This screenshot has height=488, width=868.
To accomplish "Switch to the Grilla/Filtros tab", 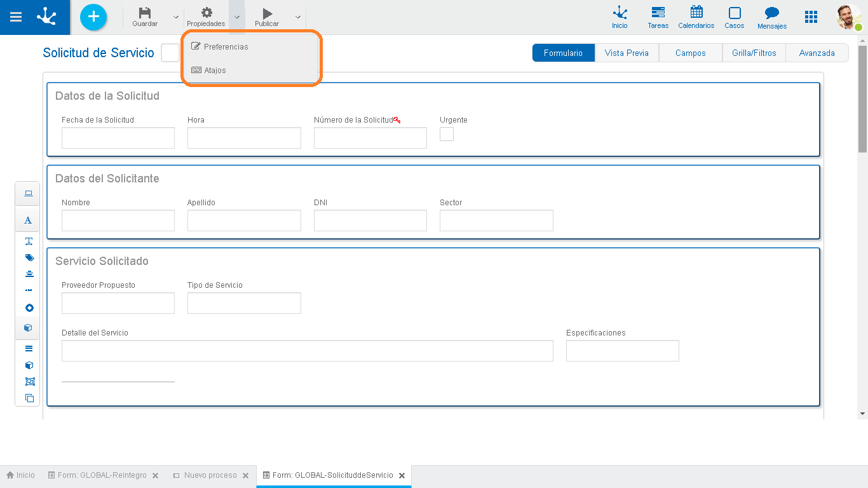I will pyautogui.click(x=754, y=53).
